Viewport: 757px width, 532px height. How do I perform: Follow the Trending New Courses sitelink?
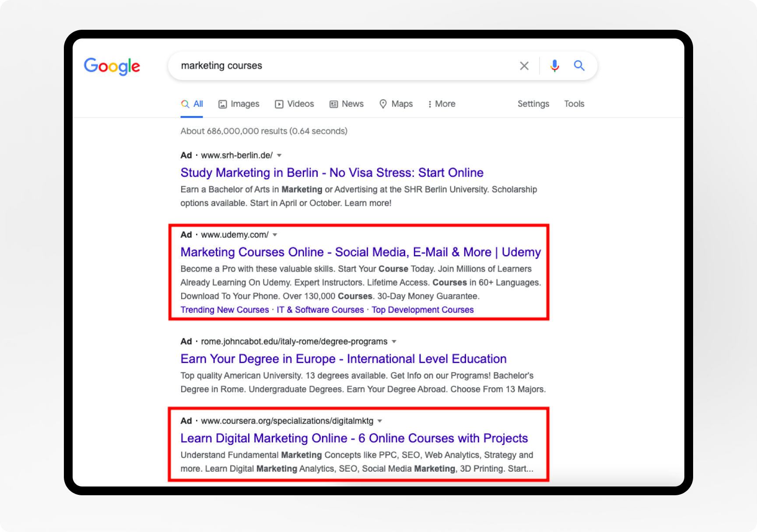point(224,310)
